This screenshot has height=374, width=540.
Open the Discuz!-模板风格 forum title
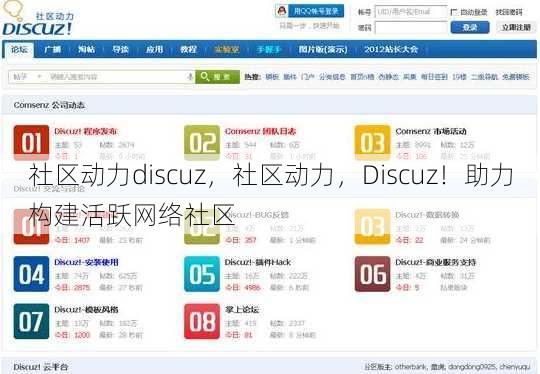86,310
